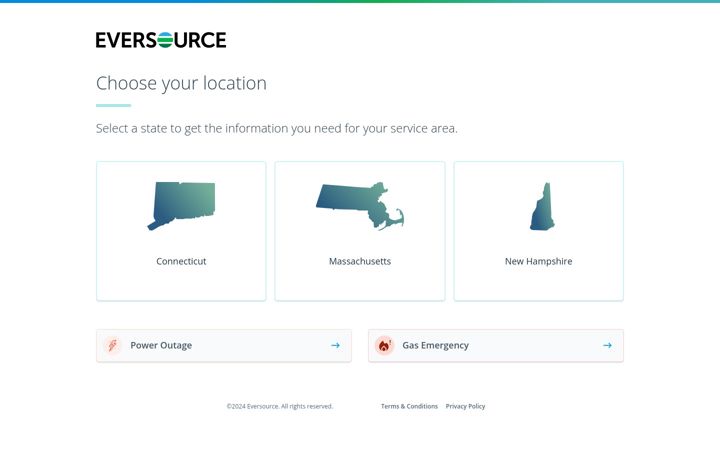Click the arrow on the Power Outage bar
Image resolution: width=720 pixels, height=450 pixels.
(336, 345)
